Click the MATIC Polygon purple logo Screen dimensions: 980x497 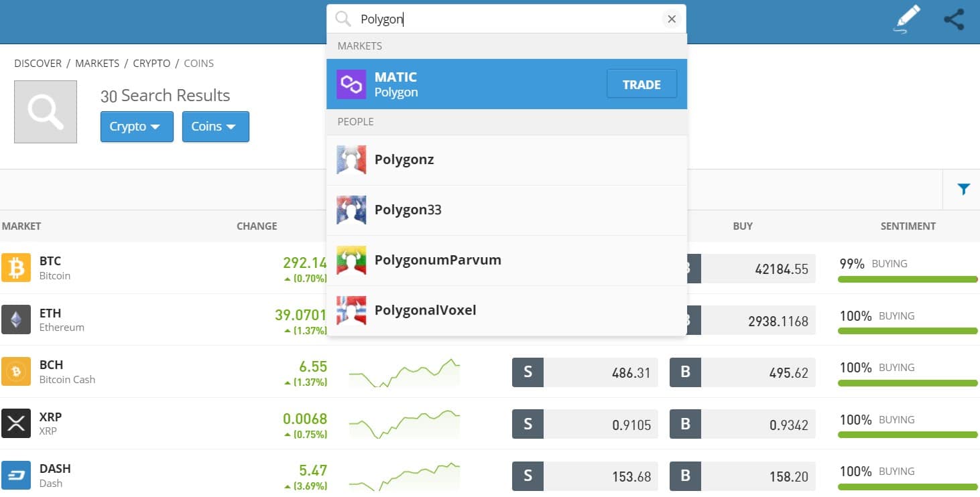point(351,84)
